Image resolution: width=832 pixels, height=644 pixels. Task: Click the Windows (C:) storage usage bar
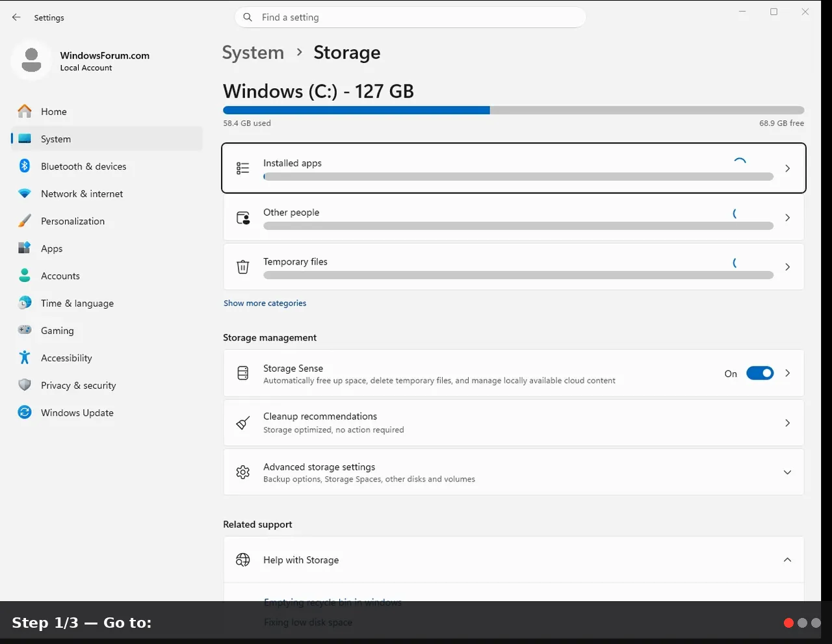tap(513, 110)
